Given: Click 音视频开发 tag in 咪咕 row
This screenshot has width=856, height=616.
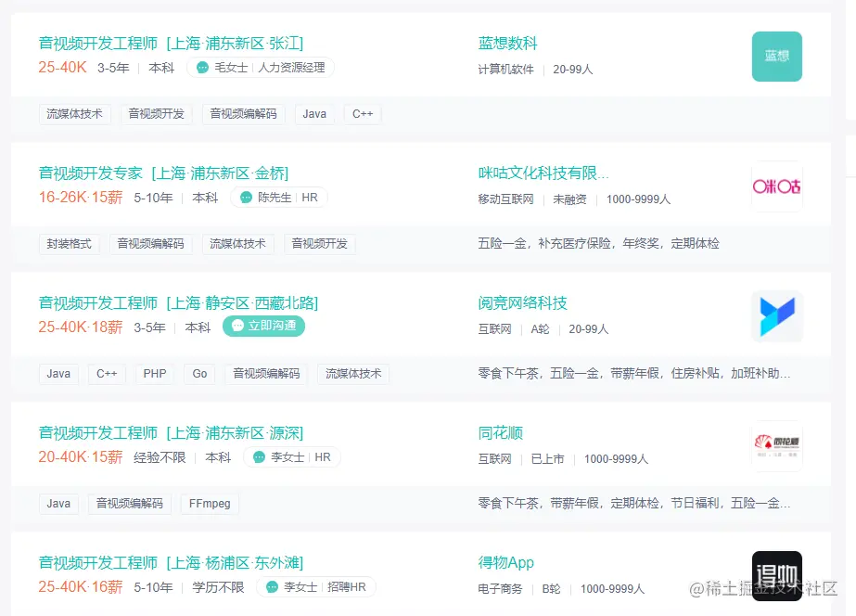Looking at the screenshot, I should [x=320, y=244].
